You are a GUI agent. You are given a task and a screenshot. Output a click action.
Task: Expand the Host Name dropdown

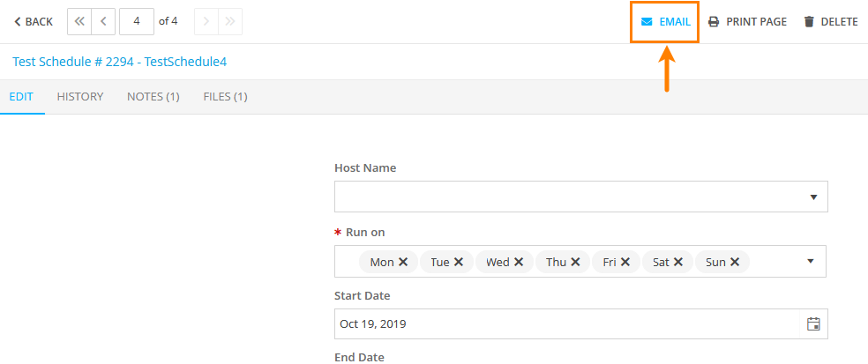pyautogui.click(x=813, y=197)
